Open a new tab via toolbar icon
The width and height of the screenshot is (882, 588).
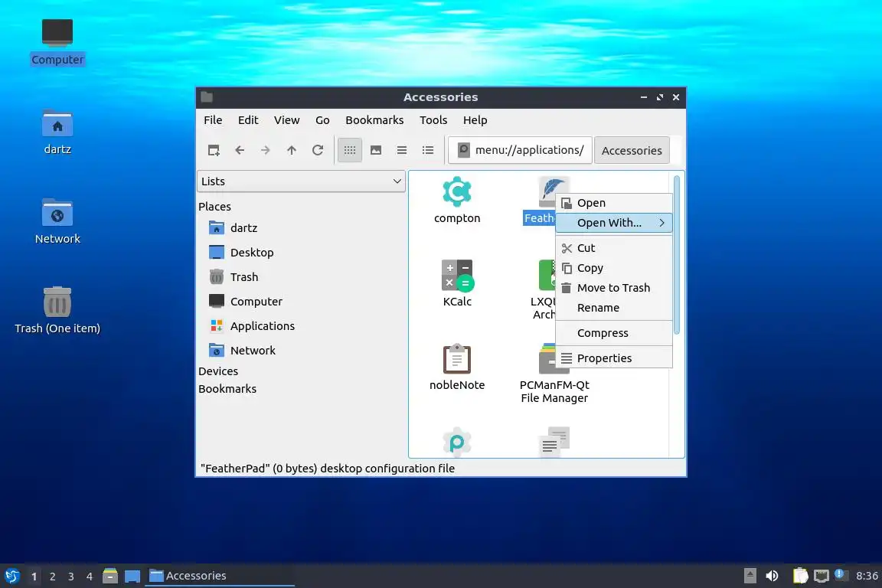(x=214, y=150)
